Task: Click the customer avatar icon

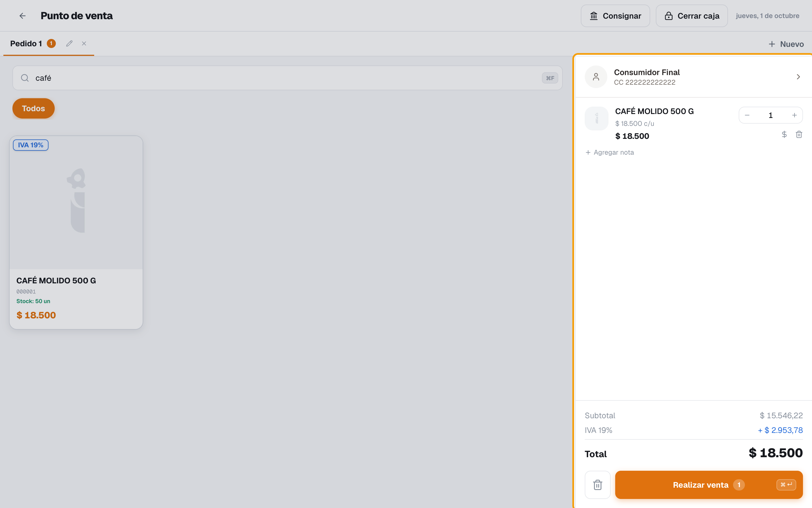Action: tap(596, 77)
